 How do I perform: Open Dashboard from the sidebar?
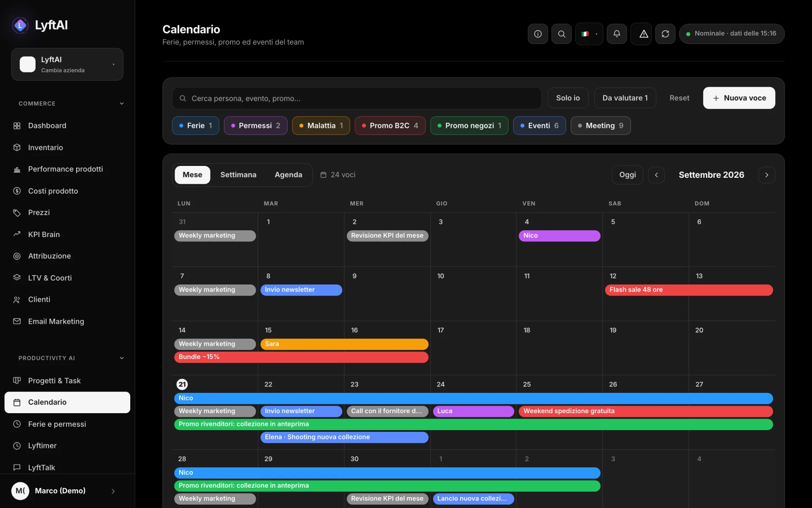point(67,126)
